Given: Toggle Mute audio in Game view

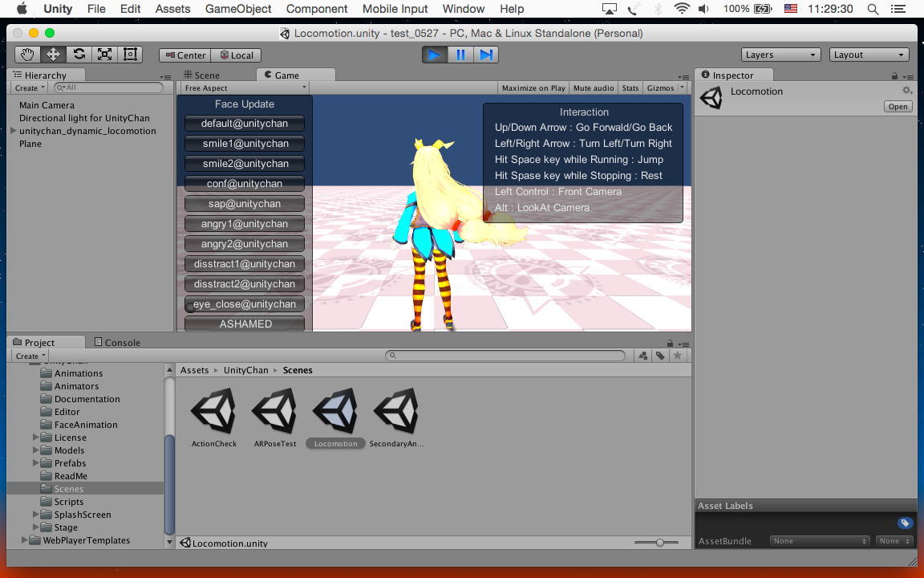Looking at the screenshot, I should point(594,88).
